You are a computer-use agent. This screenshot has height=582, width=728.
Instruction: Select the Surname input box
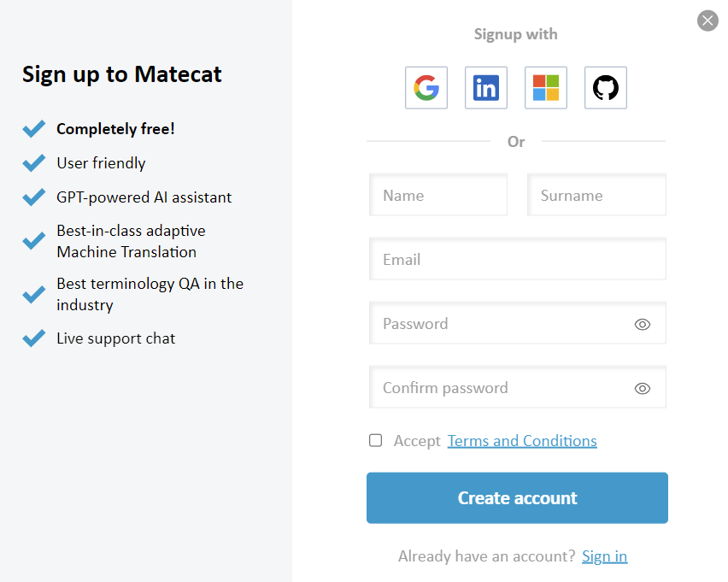coord(596,195)
